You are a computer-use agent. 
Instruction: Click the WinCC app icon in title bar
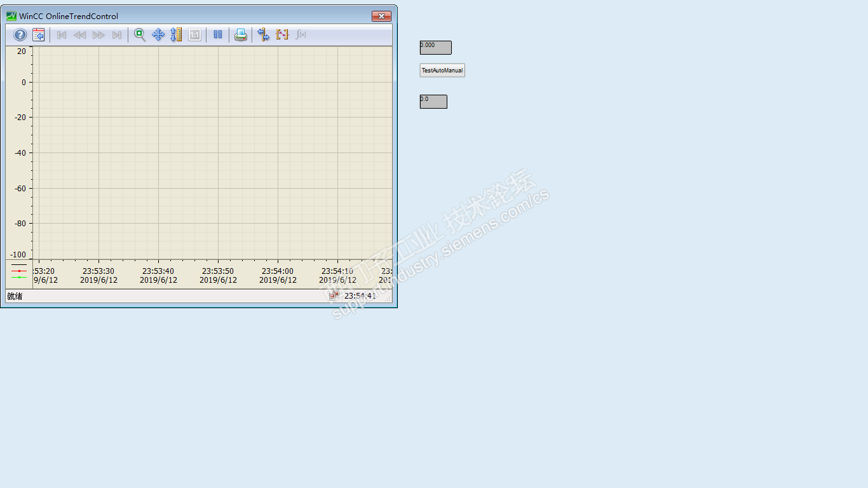[x=11, y=16]
